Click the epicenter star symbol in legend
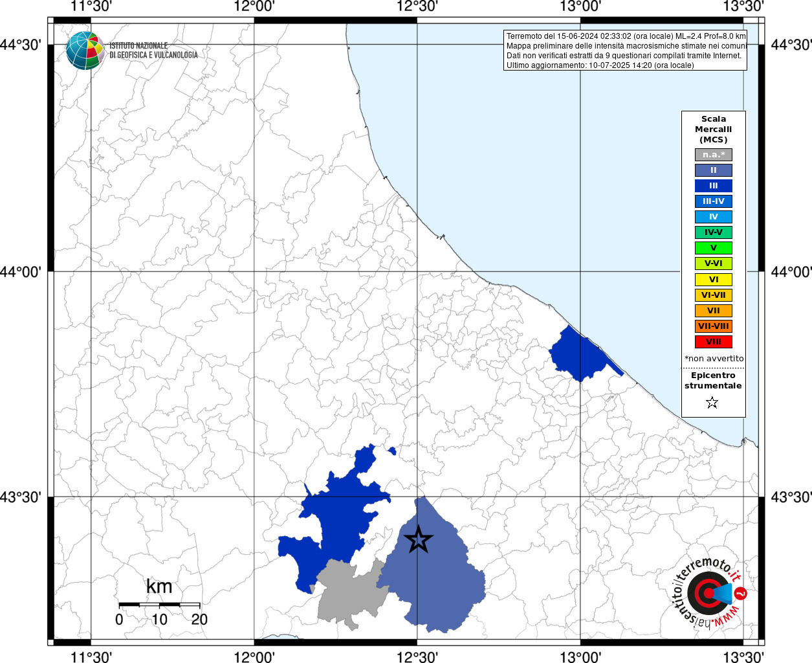The image size is (812, 663). (x=712, y=403)
